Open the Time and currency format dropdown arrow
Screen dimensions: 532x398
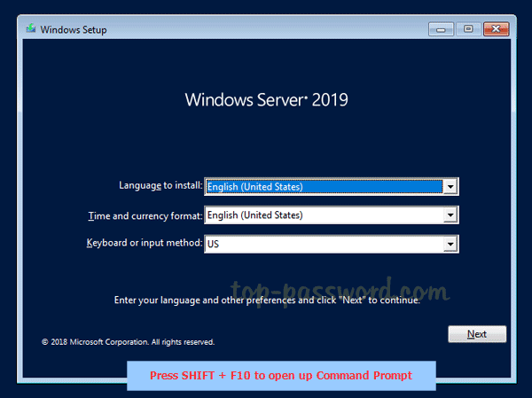pyautogui.click(x=450, y=215)
